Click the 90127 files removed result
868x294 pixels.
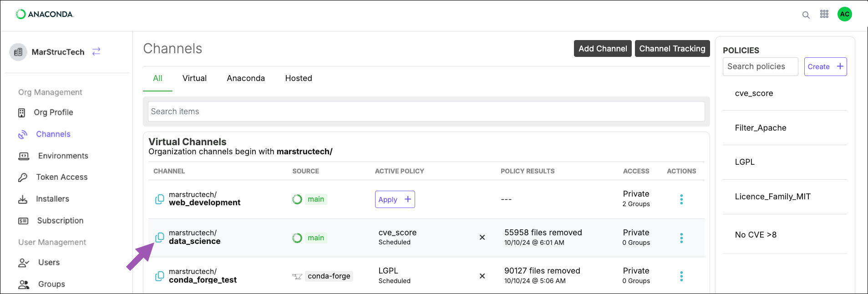[542, 271]
